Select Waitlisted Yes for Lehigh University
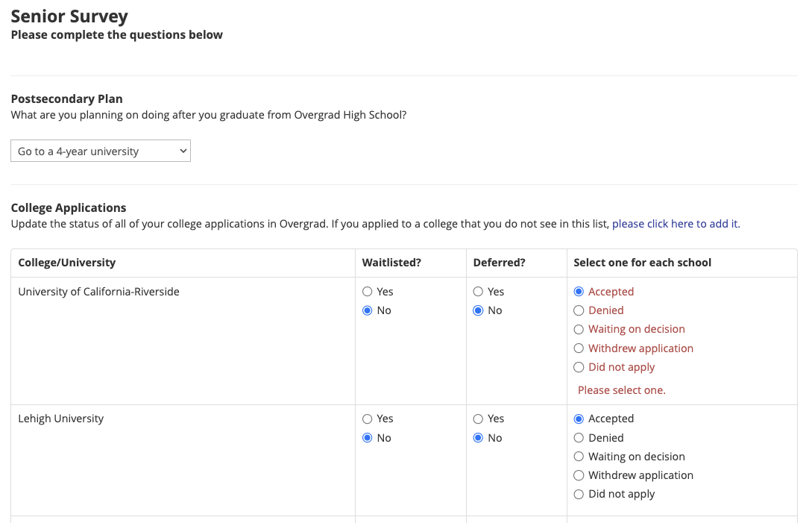The width and height of the screenshot is (812, 523). click(x=367, y=419)
